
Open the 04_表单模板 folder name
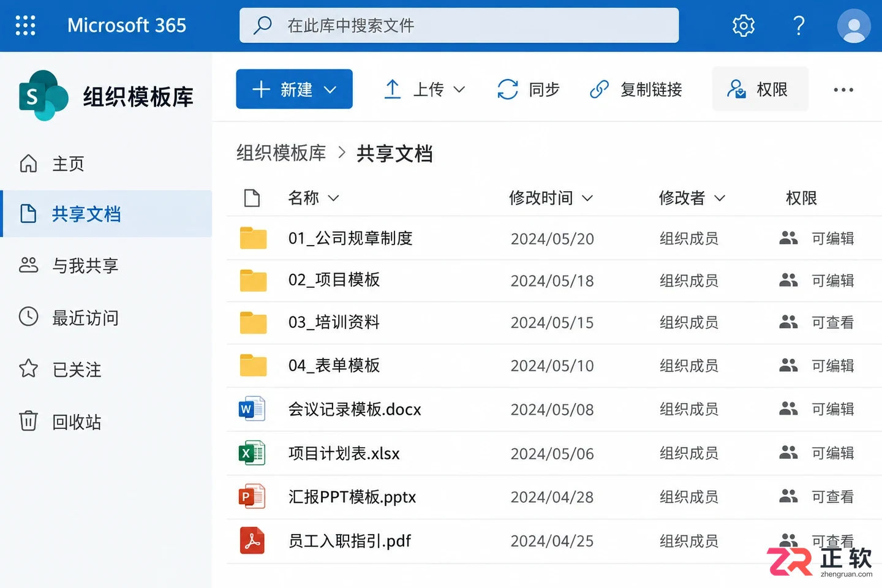pos(334,365)
